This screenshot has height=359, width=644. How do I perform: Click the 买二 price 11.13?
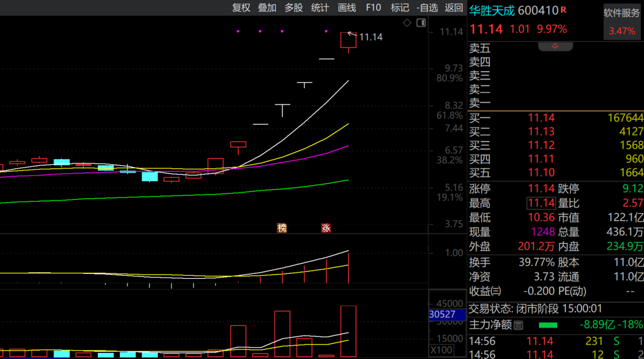tap(541, 131)
